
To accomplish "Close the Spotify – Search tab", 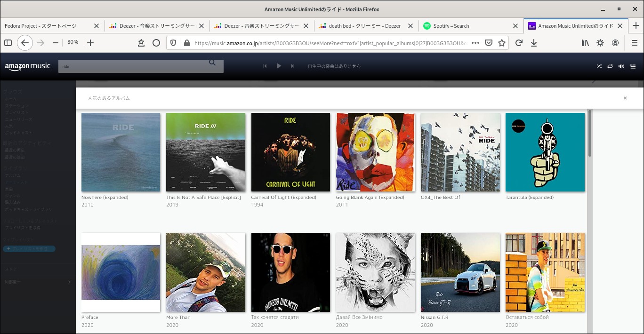I will click(515, 26).
